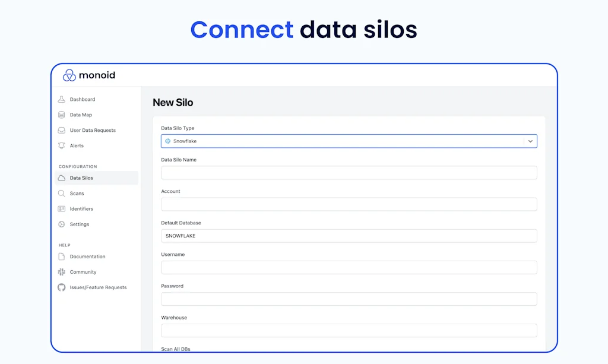Open the Dashboard flask icon
The image size is (608, 364).
coord(61,99)
